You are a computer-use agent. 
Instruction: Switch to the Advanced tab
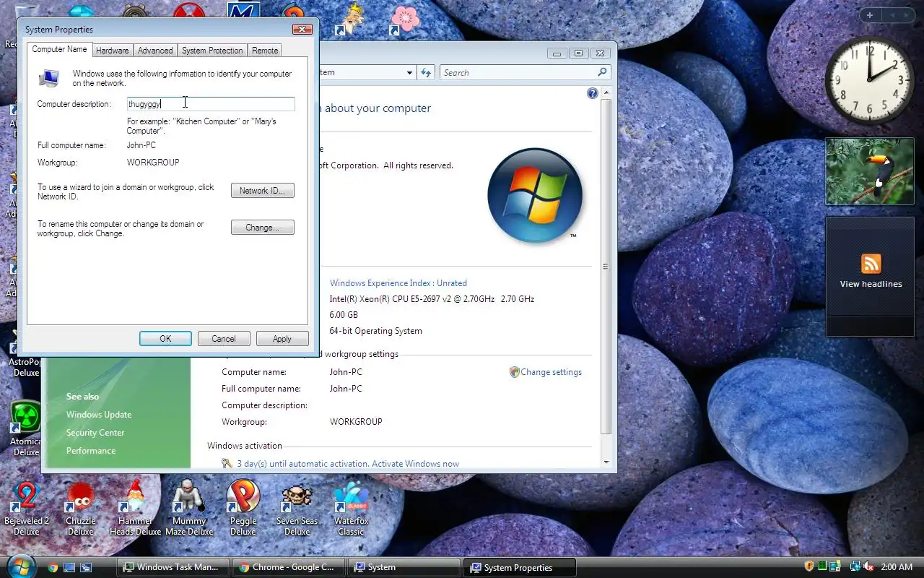coord(155,51)
